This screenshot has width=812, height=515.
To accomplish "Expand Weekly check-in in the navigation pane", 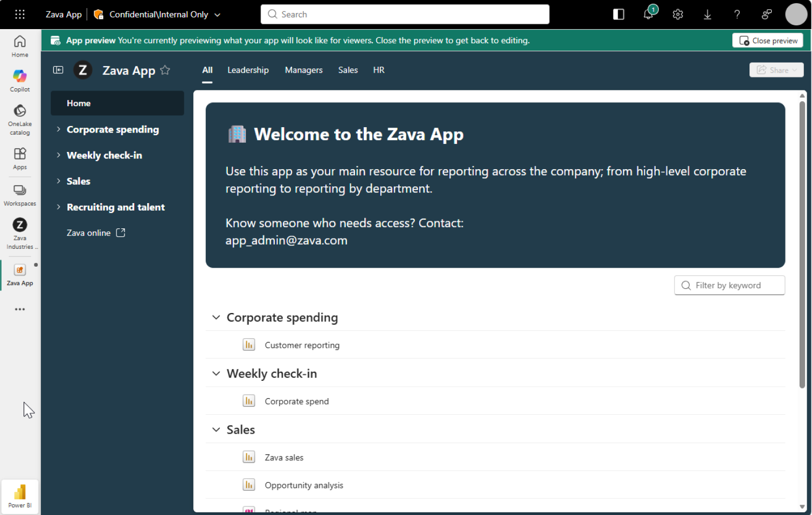I will point(58,155).
